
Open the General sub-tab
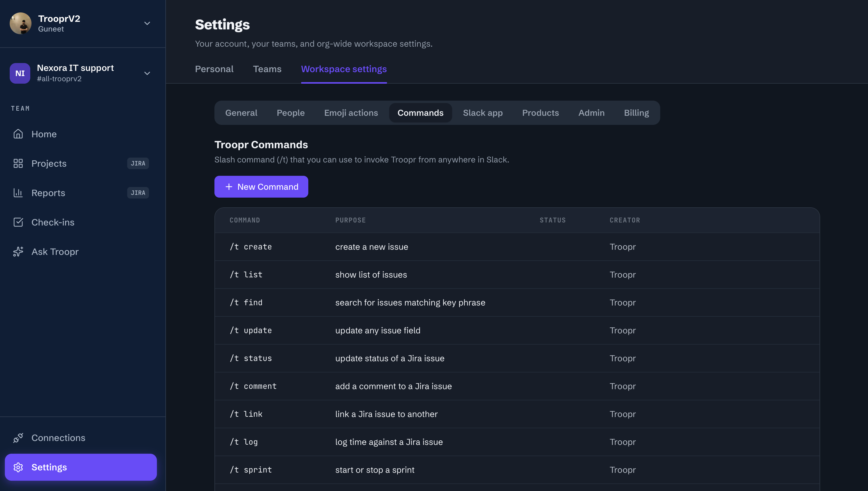241,113
